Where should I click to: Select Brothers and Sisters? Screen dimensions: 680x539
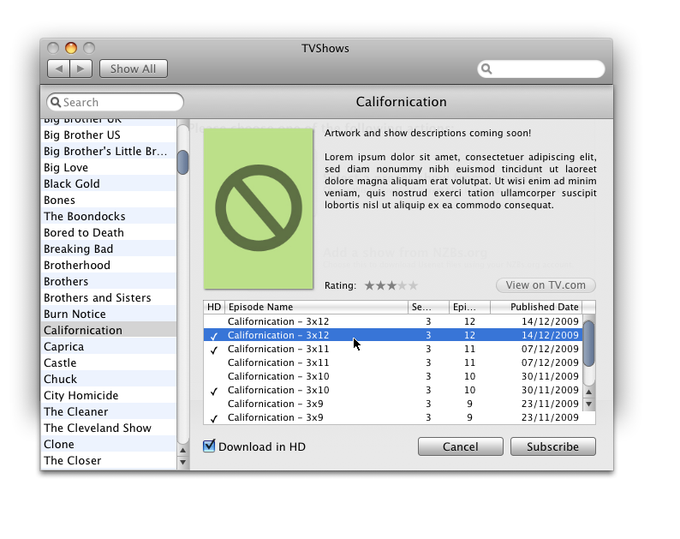pos(109,297)
